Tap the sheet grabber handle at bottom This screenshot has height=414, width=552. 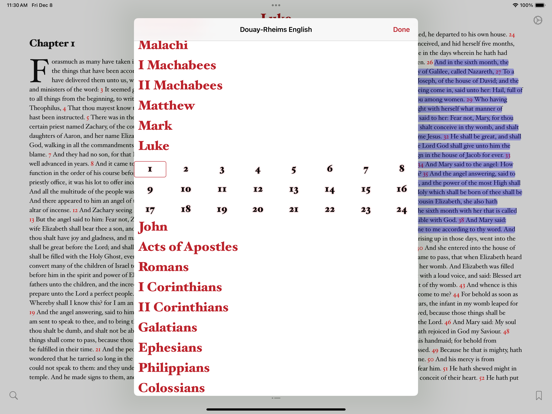tap(276, 398)
